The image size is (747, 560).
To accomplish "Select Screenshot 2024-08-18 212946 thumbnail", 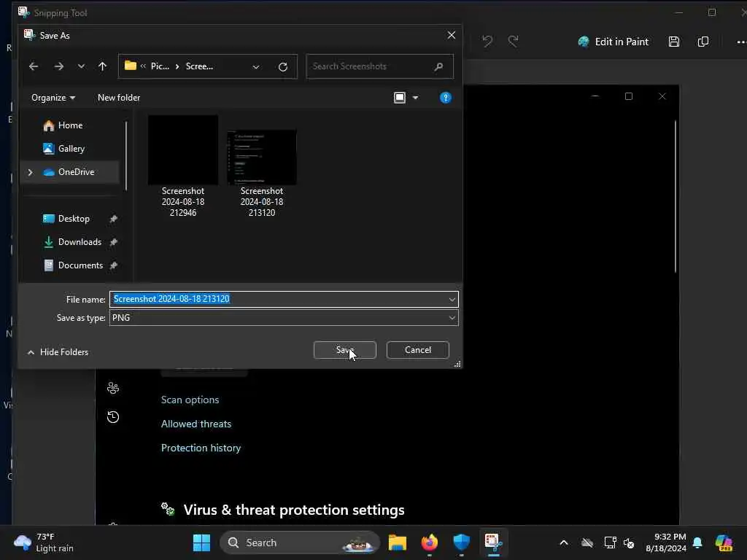I will [183, 150].
